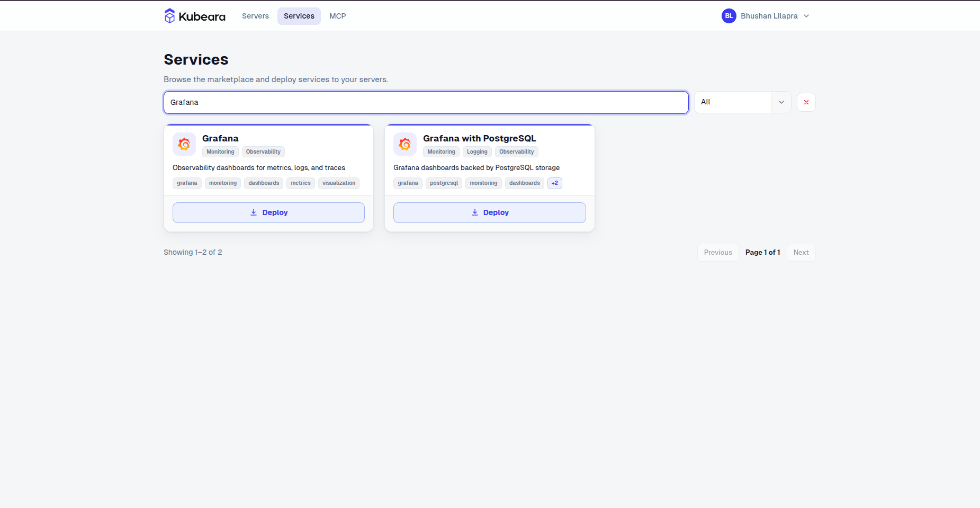980x508 pixels.
Task: Click the Services page heading
Action: (196, 59)
